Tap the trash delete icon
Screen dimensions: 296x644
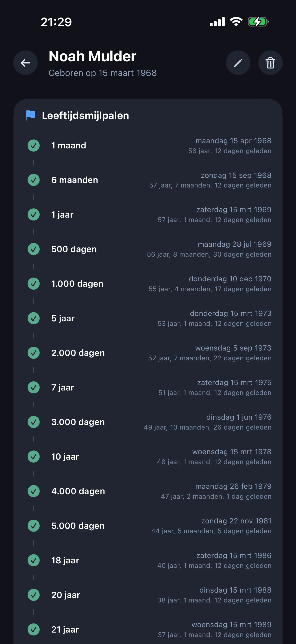(x=270, y=63)
